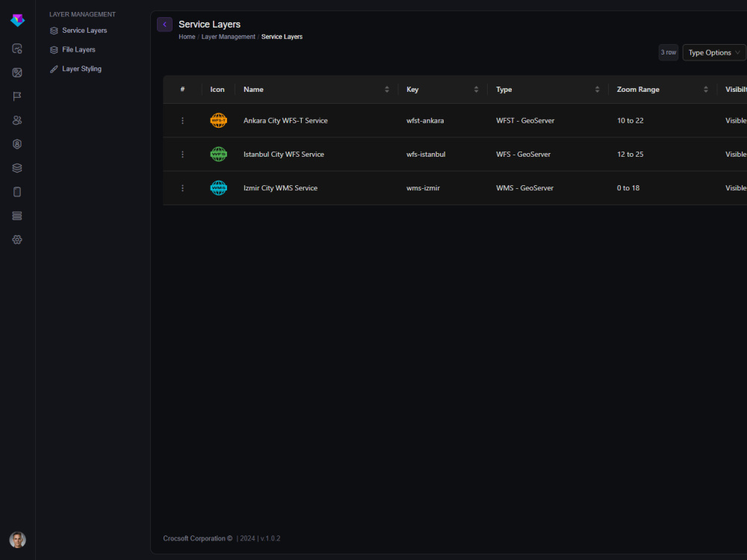Click the 0 to 18 zoom range cell
The width and height of the screenshot is (747, 560).
[x=628, y=188]
